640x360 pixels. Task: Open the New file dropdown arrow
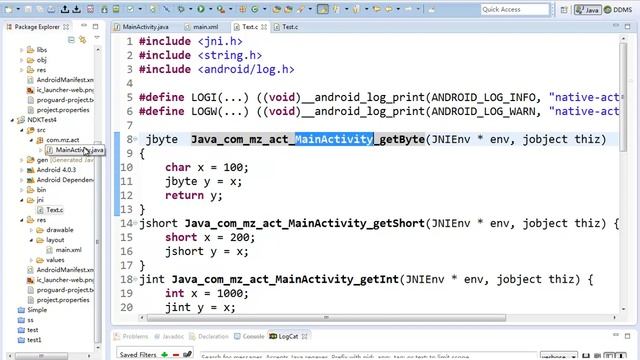(18, 9)
